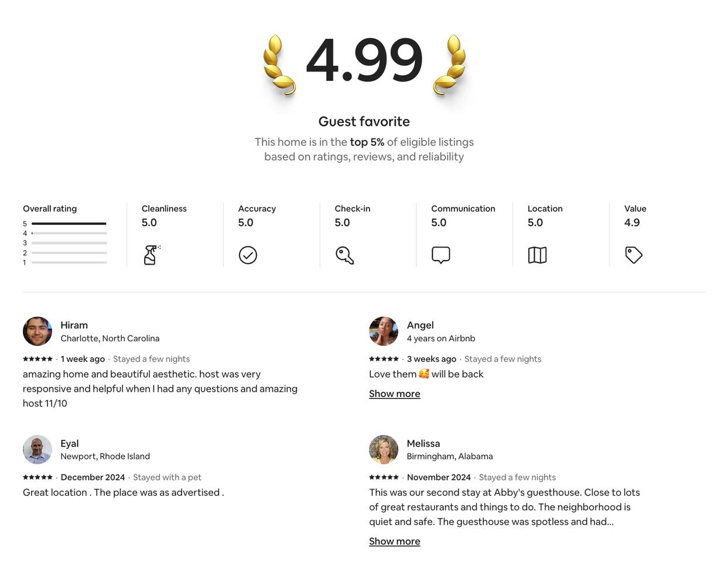Open Angel's profile photo

(384, 331)
